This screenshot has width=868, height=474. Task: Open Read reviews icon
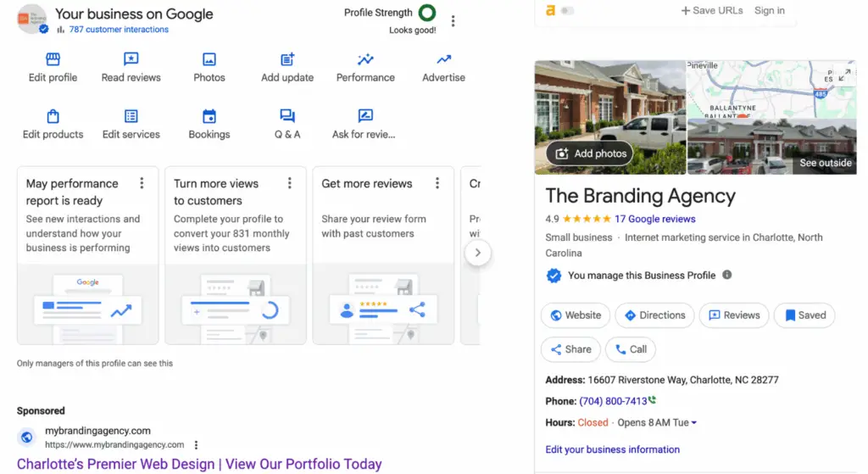(x=131, y=59)
